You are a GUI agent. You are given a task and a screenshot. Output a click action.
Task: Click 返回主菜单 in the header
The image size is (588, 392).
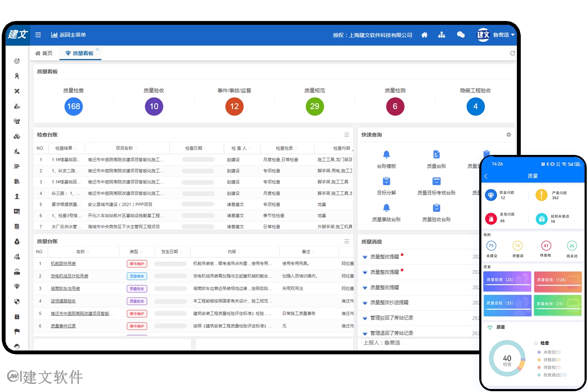click(69, 35)
